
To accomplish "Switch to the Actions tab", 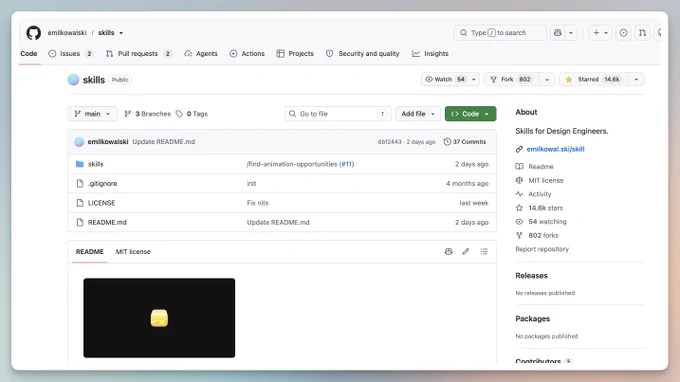I will (247, 54).
